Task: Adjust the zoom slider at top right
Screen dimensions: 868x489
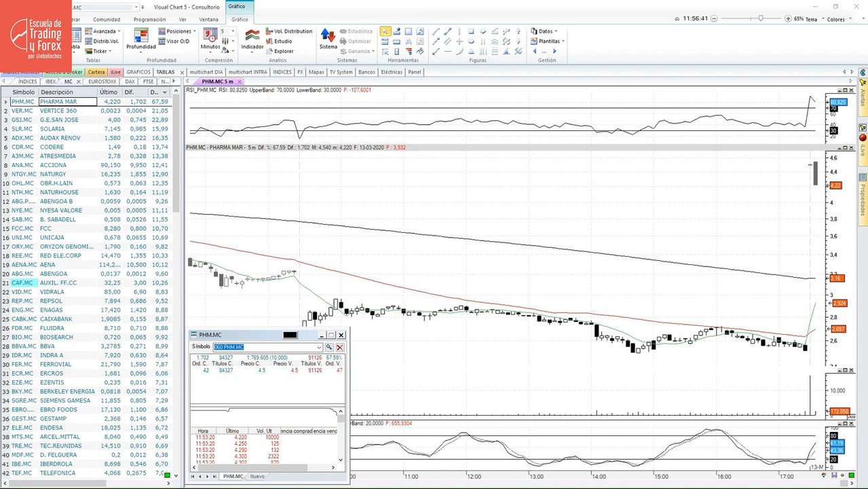Action: (761, 18)
